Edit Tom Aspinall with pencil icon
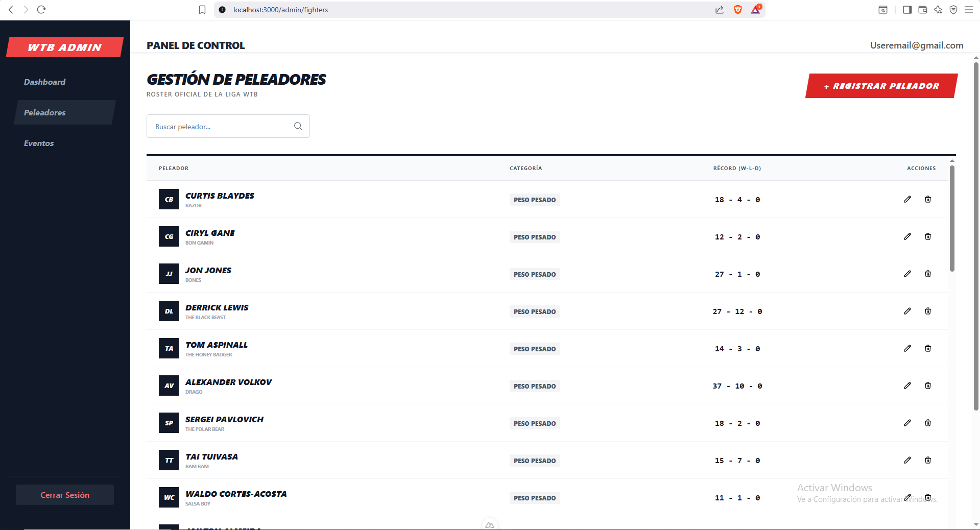Screen dimensions: 980x530 (907, 348)
